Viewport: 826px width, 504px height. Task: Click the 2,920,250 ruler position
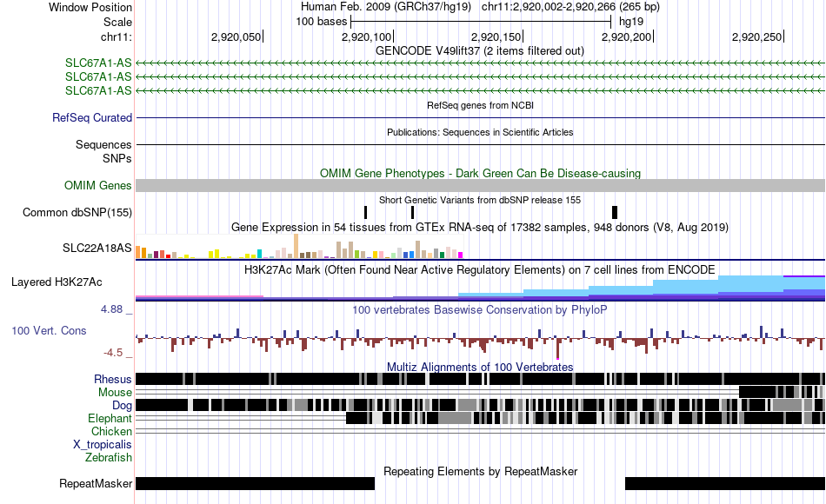tap(757, 36)
